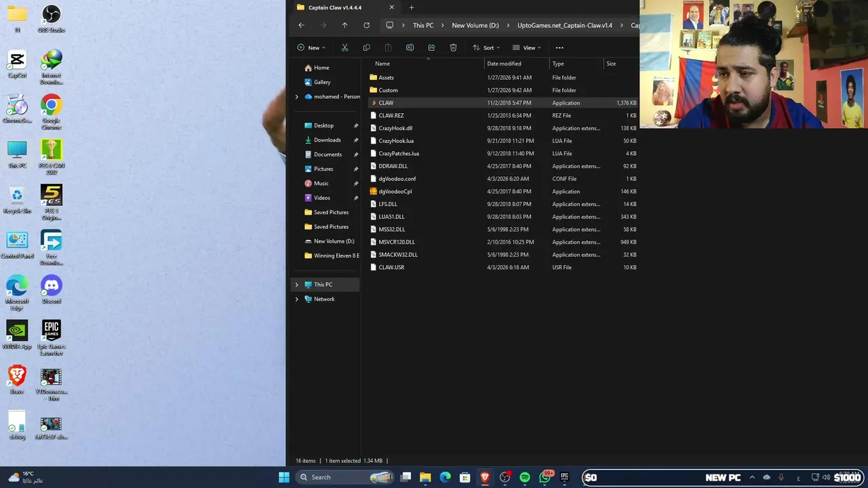Open Google Chrome desktop shortcut
This screenshot has height=488, width=868.
[52, 113]
